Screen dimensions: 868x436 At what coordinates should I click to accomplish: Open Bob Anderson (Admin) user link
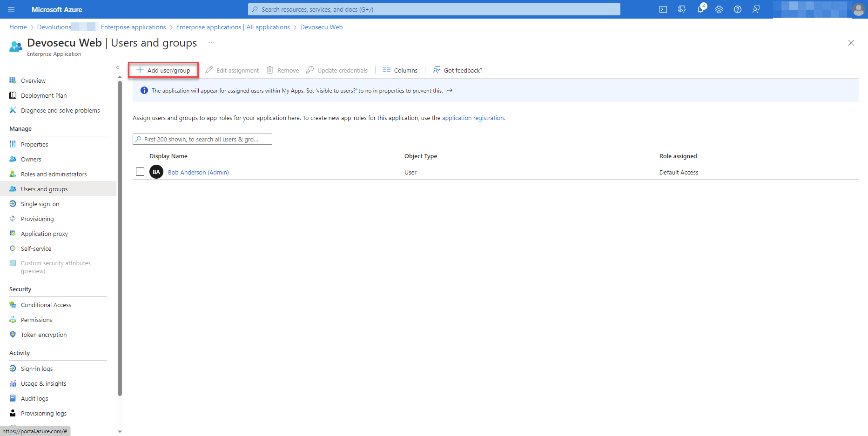(198, 172)
